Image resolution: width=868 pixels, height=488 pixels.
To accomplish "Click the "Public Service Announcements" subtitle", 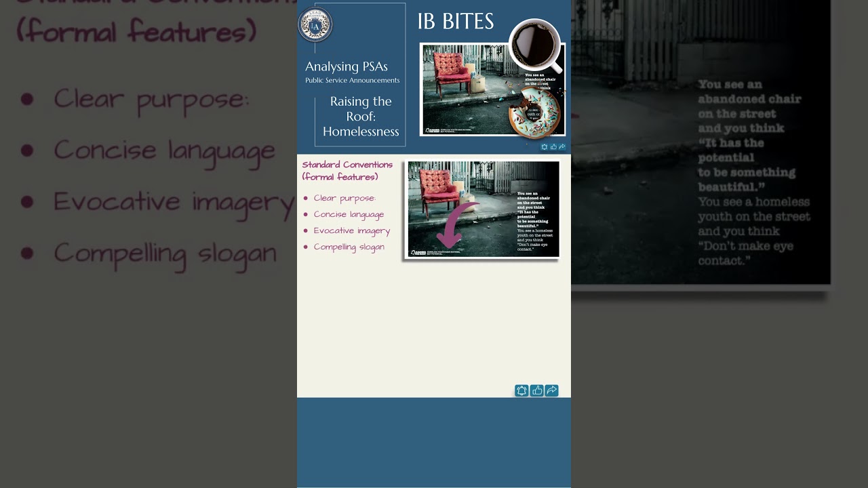I will point(353,80).
